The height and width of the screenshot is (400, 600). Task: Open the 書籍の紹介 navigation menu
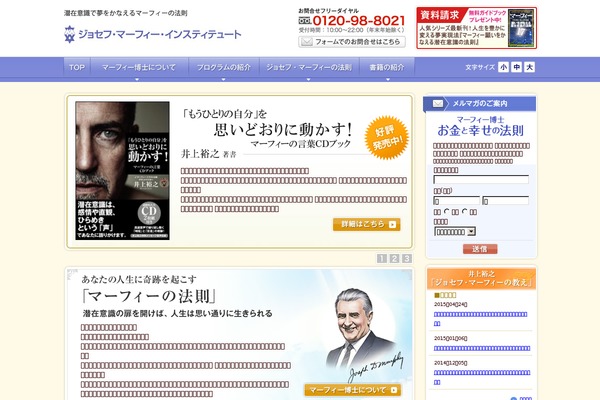pyautogui.click(x=387, y=67)
